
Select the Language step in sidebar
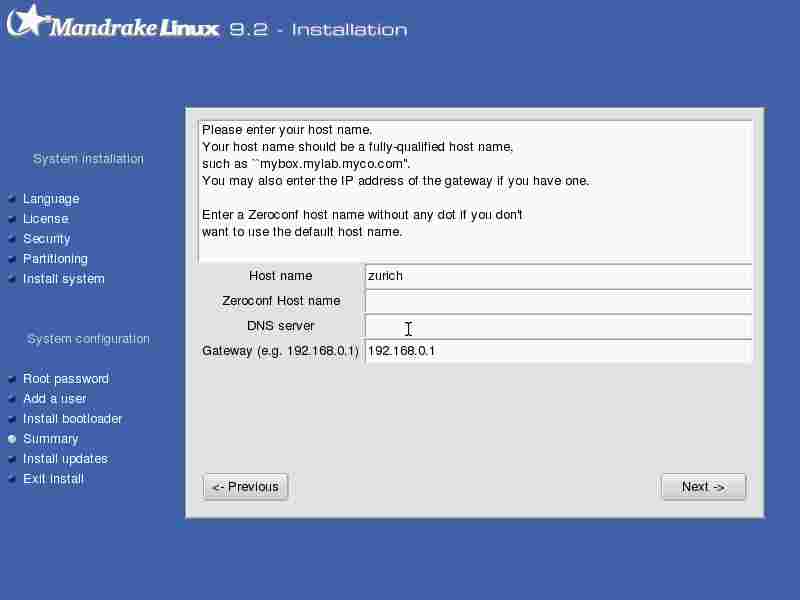coord(51,199)
